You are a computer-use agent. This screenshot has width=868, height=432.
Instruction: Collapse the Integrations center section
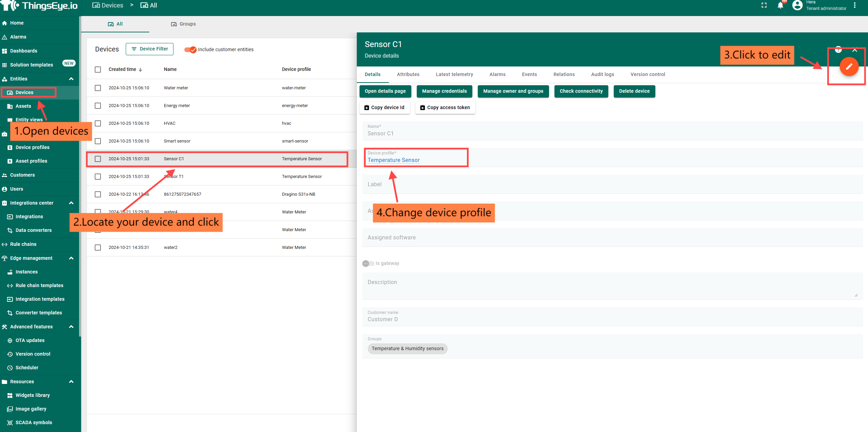[71, 203]
